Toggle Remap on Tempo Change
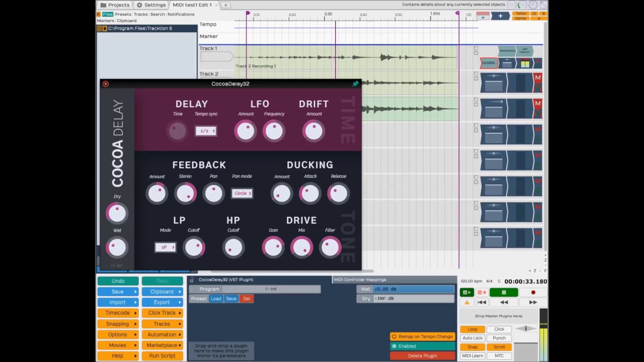The image size is (644, 362). point(422,337)
